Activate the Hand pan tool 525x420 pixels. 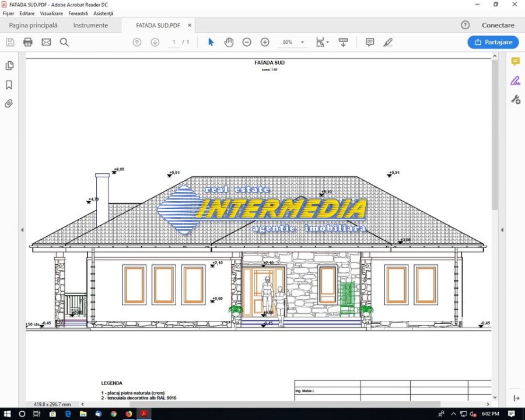(x=229, y=42)
